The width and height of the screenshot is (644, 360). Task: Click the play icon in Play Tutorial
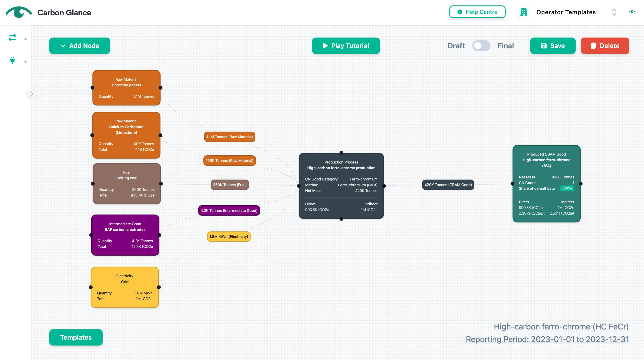[x=325, y=46]
